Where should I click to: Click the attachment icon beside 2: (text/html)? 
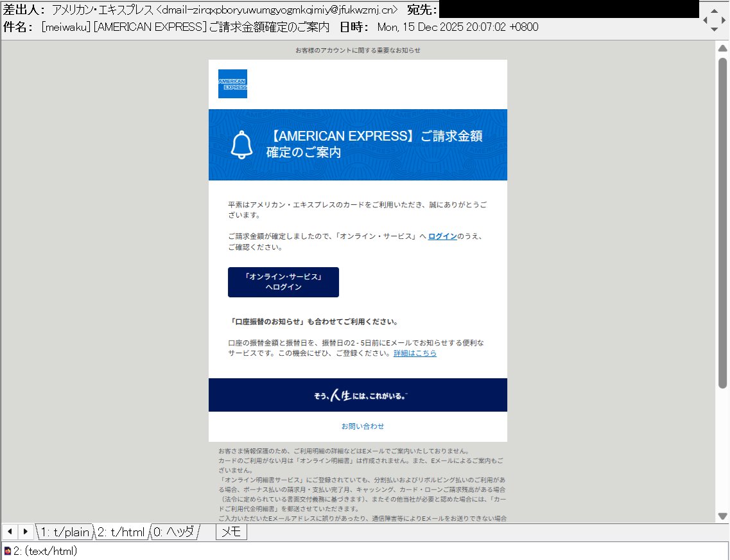pos(7,551)
